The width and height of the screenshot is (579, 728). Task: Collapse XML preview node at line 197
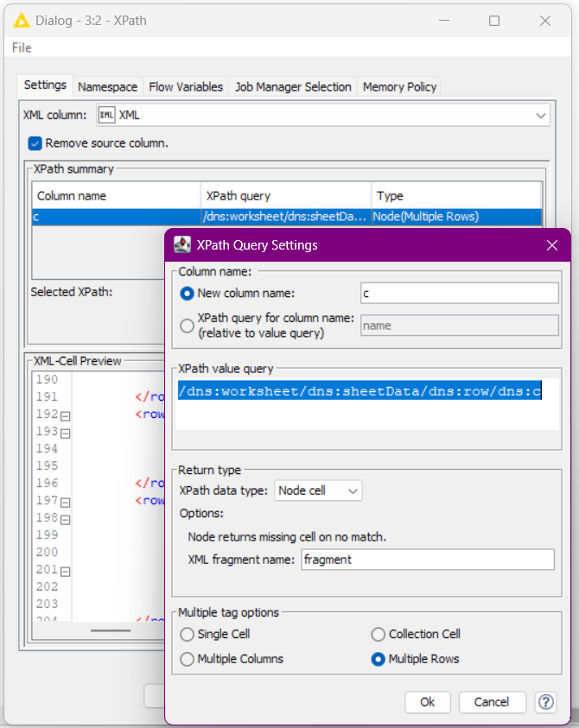pos(66,503)
